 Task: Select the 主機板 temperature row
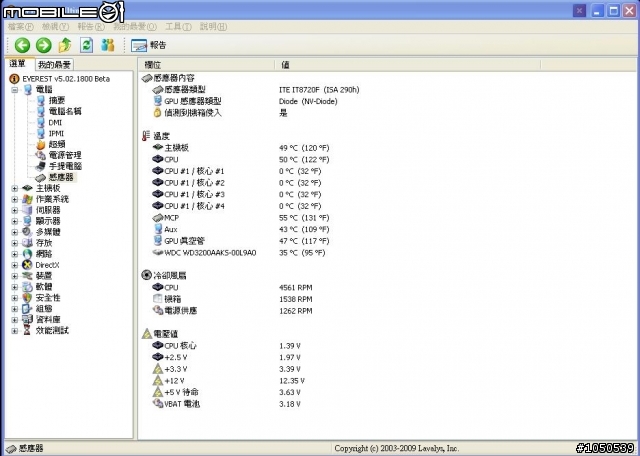(241, 148)
